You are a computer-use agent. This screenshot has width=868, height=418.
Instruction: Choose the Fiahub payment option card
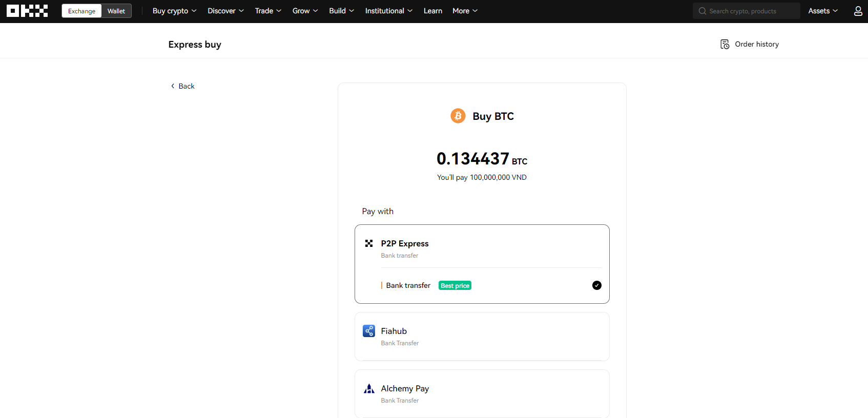tap(482, 337)
